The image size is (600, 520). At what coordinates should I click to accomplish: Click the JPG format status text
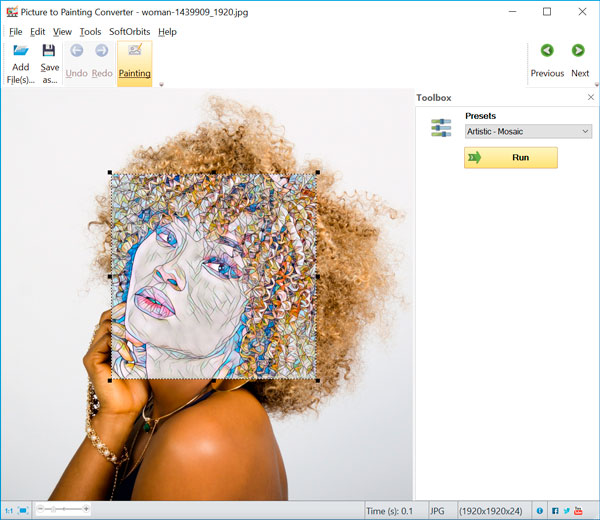437,511
